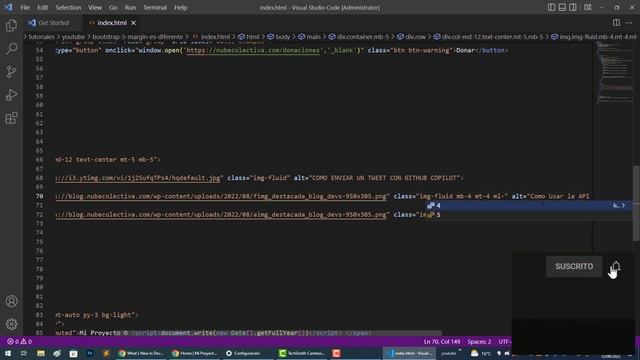Open the Terminal menu
640x360 pixels.
click(155, 7)
